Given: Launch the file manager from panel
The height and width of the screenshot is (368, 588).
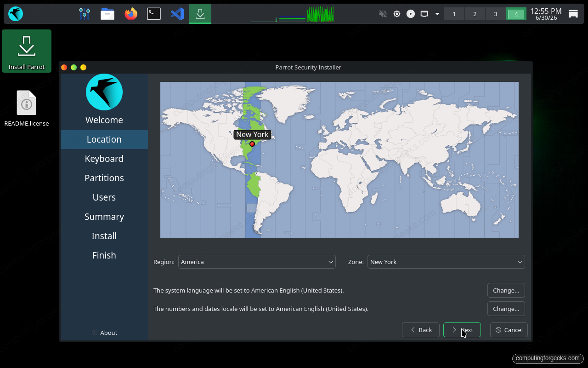Looking at the screenshot, I should 107,14.
